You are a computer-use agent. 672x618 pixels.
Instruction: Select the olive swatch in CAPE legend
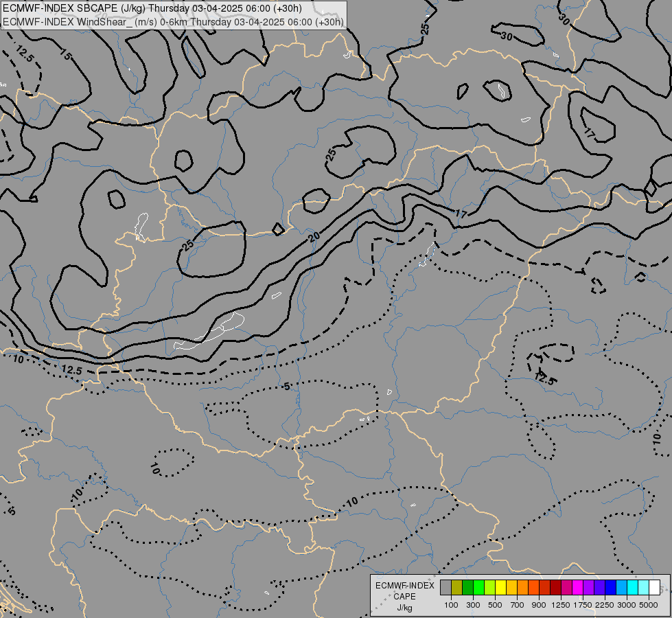coord(457,587)
